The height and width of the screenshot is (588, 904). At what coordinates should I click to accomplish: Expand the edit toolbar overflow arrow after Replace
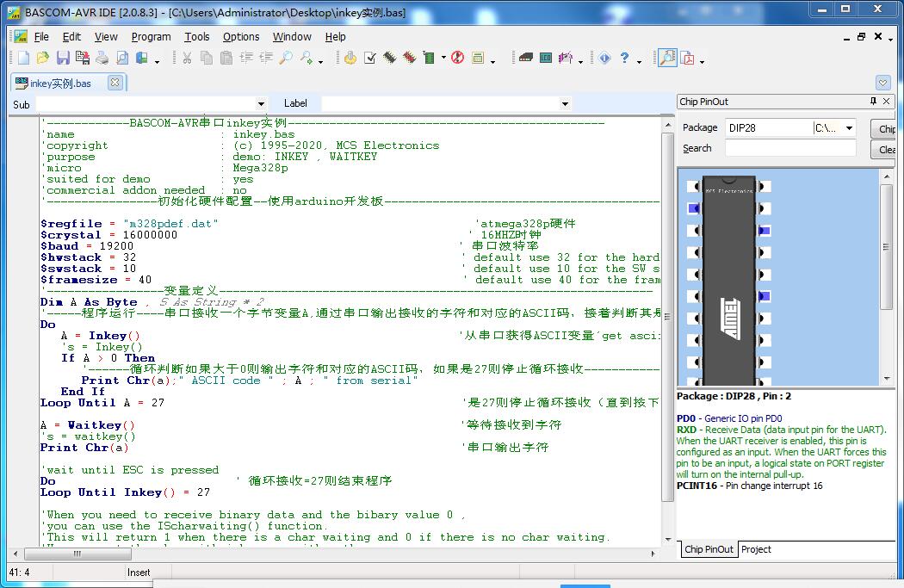(320, 60)
